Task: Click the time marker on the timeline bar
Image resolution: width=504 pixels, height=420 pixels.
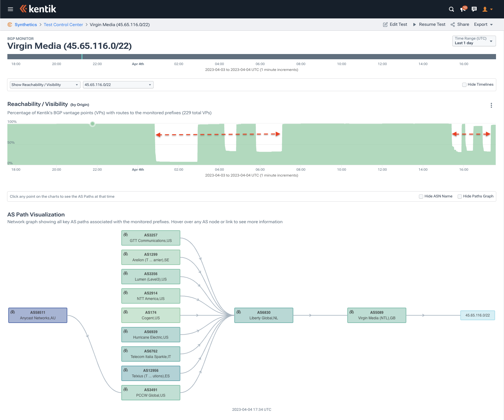Action: (x=82, y=56)
